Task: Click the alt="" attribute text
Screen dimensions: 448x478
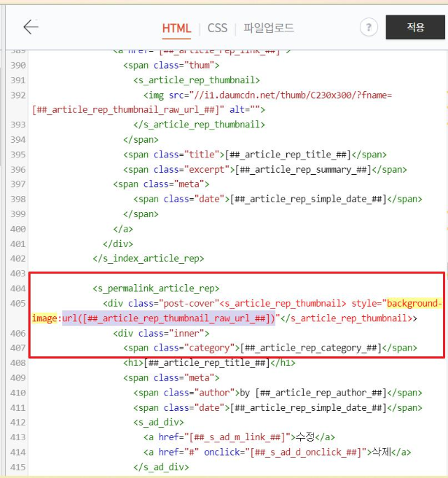Action: click(244, 109)
